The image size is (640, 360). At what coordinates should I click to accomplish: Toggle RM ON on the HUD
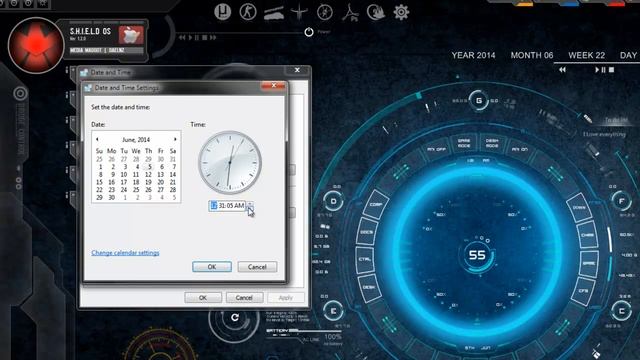[x=520, y=149]
